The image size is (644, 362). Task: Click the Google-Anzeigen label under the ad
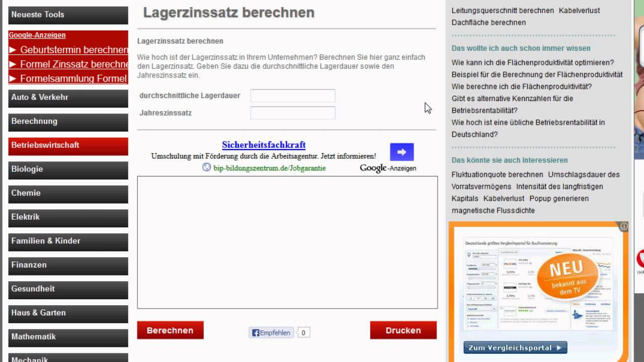coord(388,168)
